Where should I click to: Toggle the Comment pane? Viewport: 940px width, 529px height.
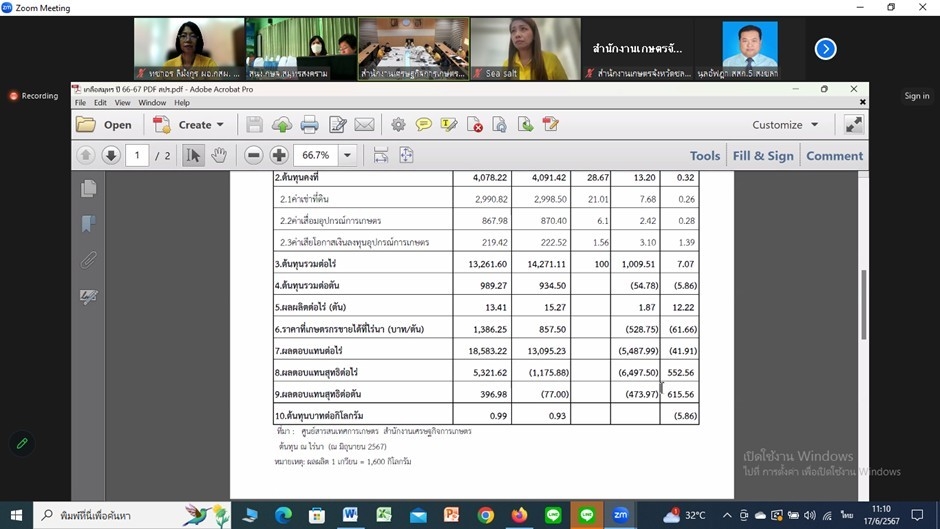(834, 155)
